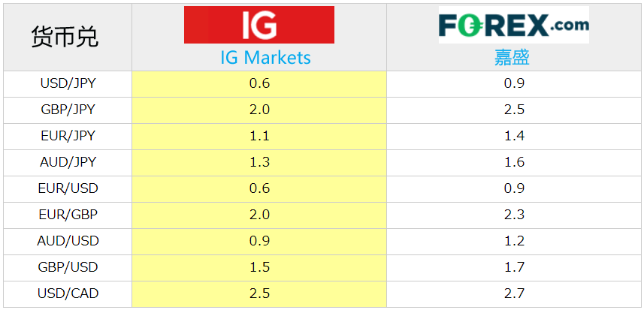Select the USD/JPY row label
The height and width of the screenshot is (310, 644).
68,83
